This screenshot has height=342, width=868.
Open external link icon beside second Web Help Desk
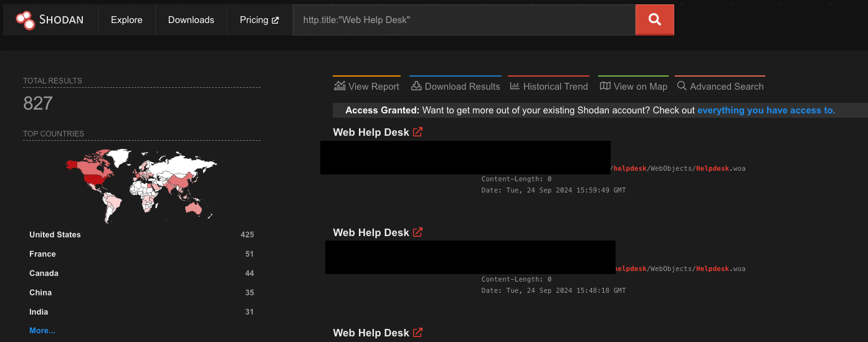pos(417,232)
